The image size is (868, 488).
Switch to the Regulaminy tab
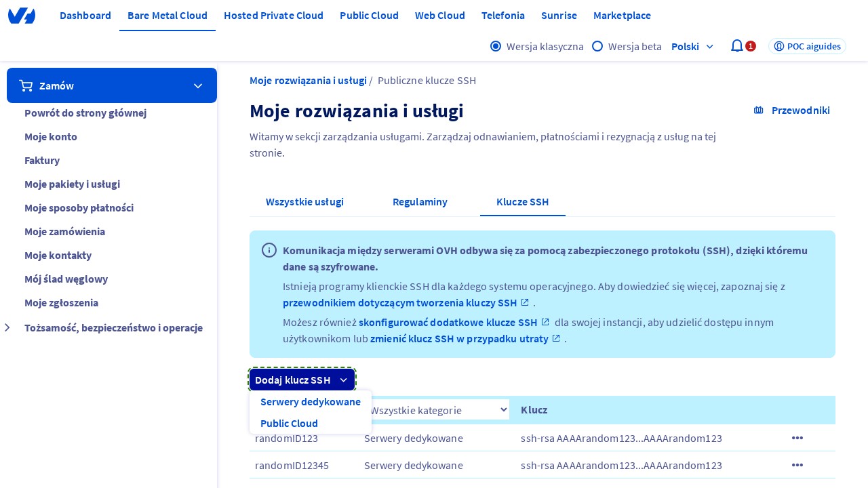tap(420, 202)
